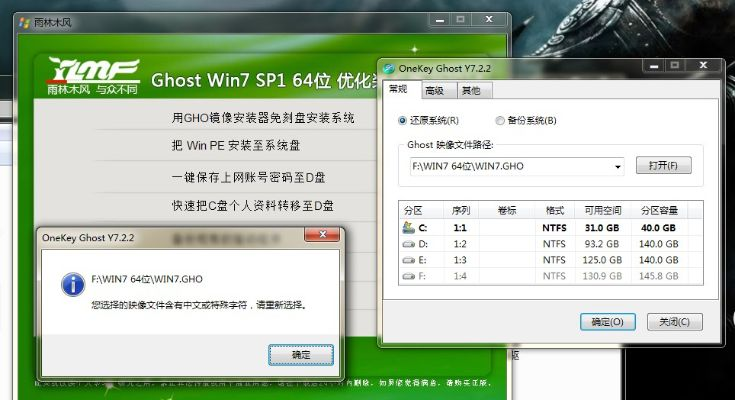Switch to the 高级 tab
Image resolution: width=735 pixels, height=400 pixels.
pos(434,91)
